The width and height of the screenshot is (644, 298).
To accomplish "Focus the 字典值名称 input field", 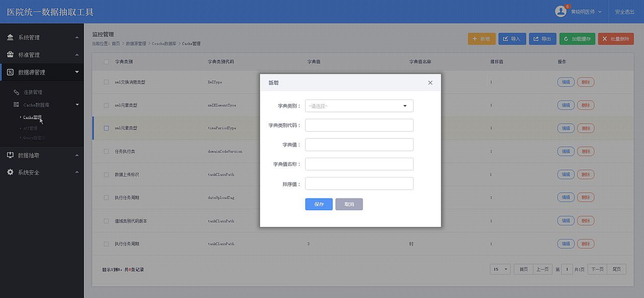I will [x=359, y=164].
